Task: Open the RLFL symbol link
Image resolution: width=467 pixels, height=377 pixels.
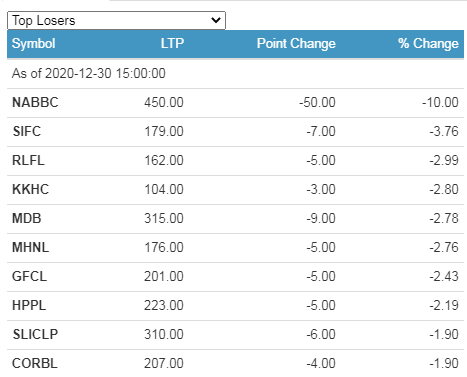Action: click(x=28, y=160)
